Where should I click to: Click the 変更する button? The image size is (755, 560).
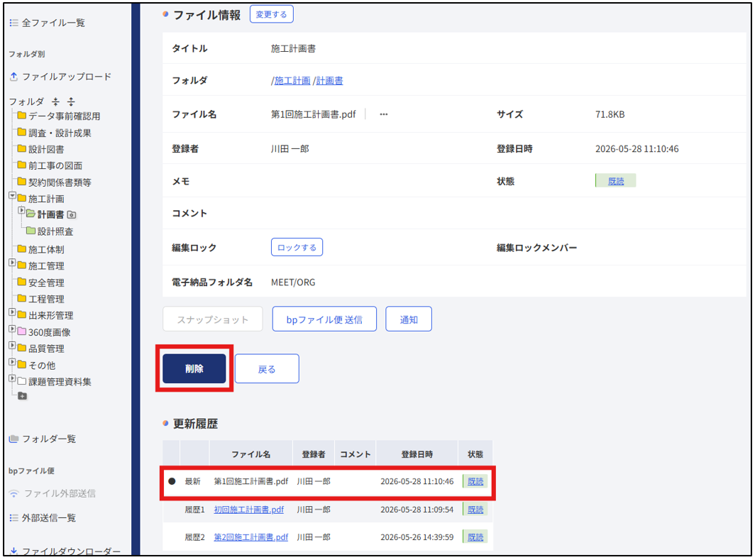click(272, 14)
